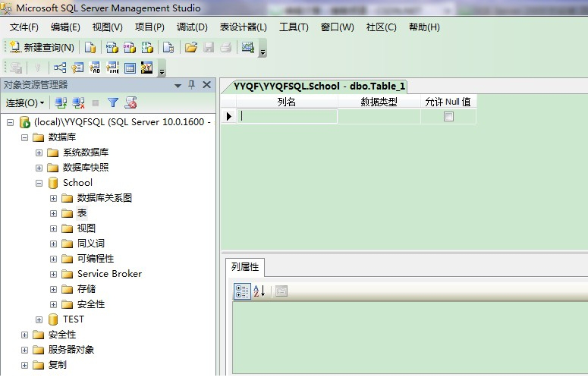Open the 窗口(W) menu
This screenshot has height=390, width=588.
point(337,27)
